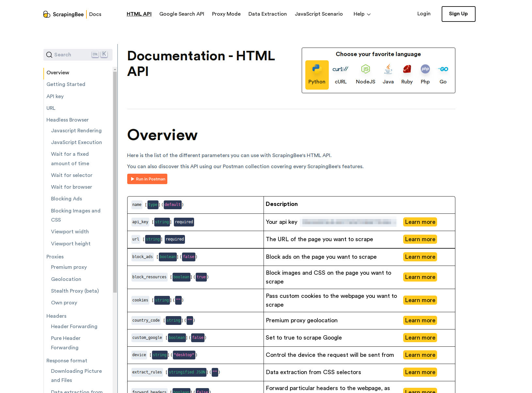The width and height of the screenshot is (532, 393).
Task: Go to API key sidebar entry
Action: [55, 96]
